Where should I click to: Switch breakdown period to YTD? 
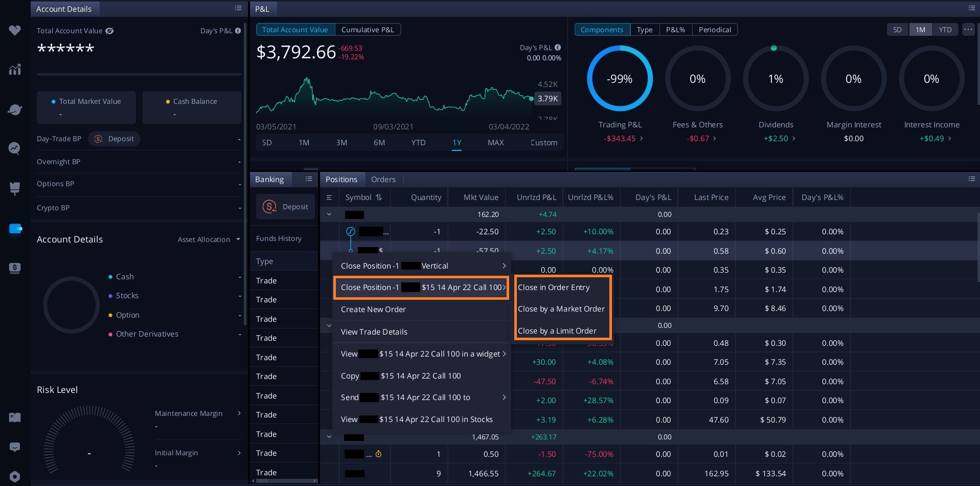(945, 30)
